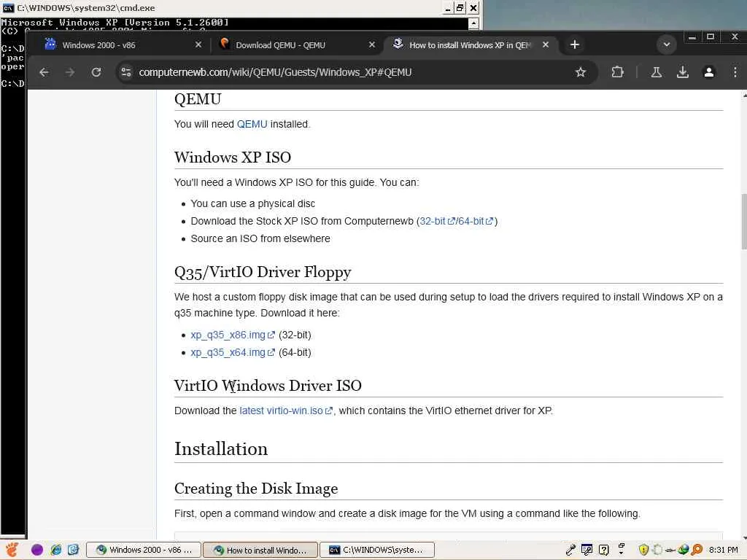Click the 8:31 PM clock
The image size is (747, 560).
[723, 550]
